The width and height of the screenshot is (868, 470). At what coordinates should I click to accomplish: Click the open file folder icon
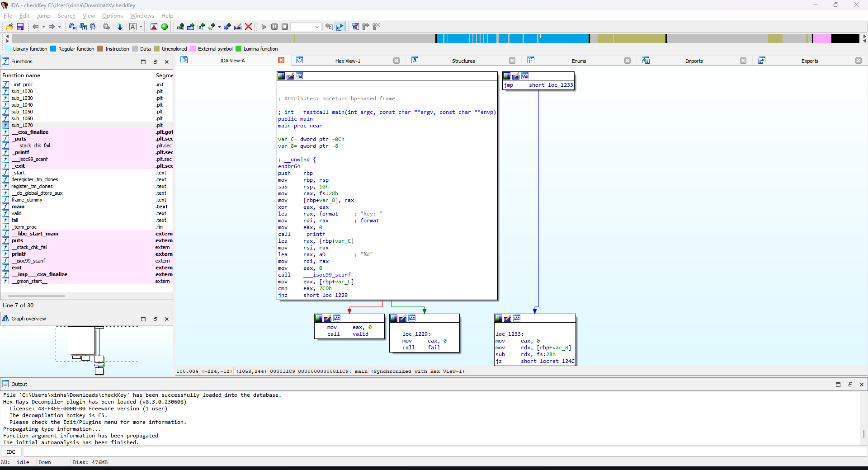click(x=9, y=27)
